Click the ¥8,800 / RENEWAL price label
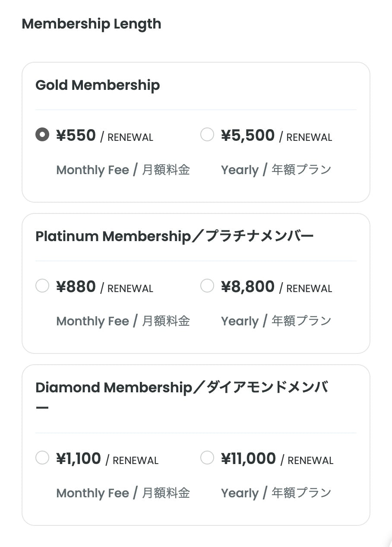 coord(276,287)
